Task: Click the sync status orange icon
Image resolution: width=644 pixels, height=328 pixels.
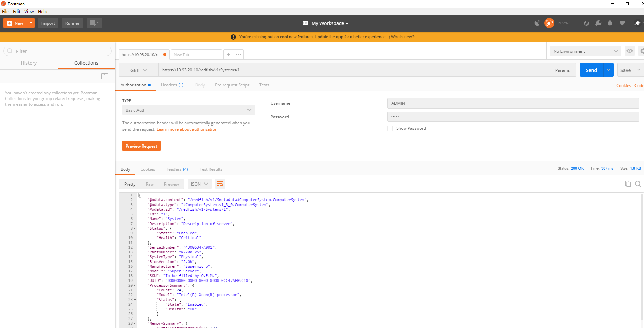Action: [549, 23]
